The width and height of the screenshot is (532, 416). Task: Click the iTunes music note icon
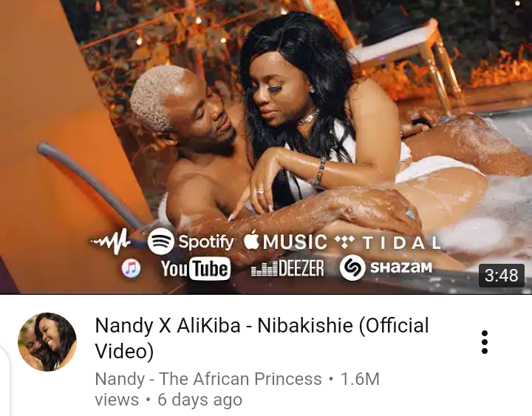[x=131, y=268]
